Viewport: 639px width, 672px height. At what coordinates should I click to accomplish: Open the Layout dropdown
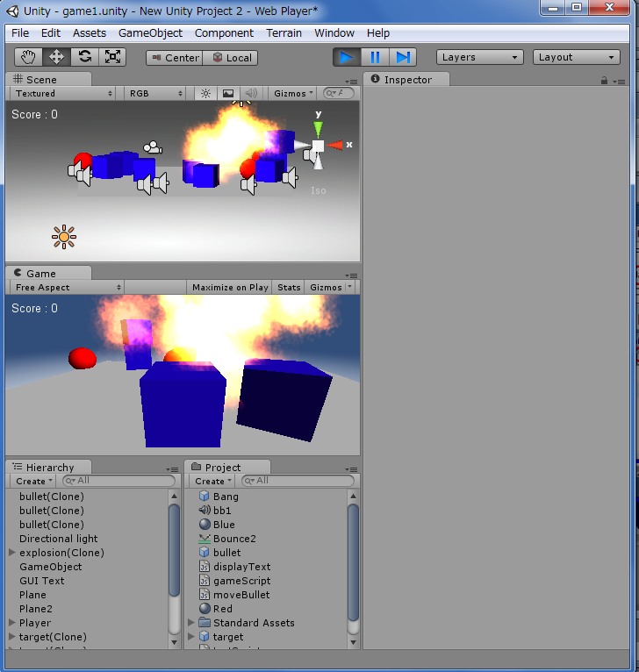[577, 57]
